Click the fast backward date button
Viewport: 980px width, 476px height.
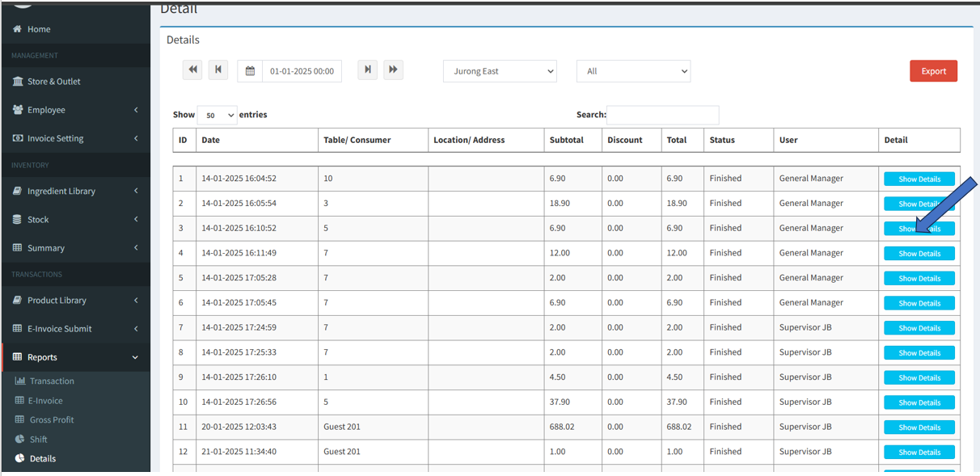[192, 70]
